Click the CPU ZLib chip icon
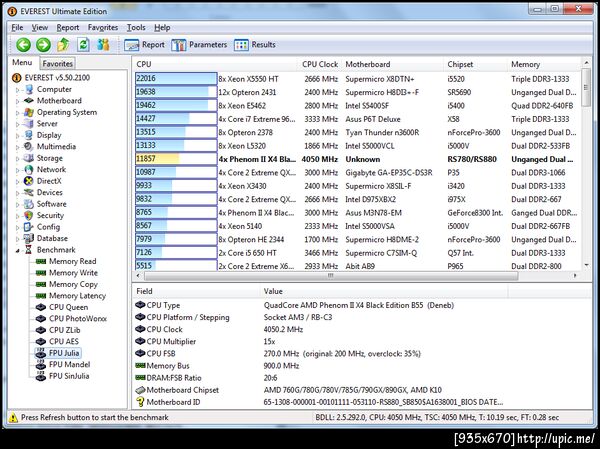This screenshot has width=600, height=449. (41, 330)
